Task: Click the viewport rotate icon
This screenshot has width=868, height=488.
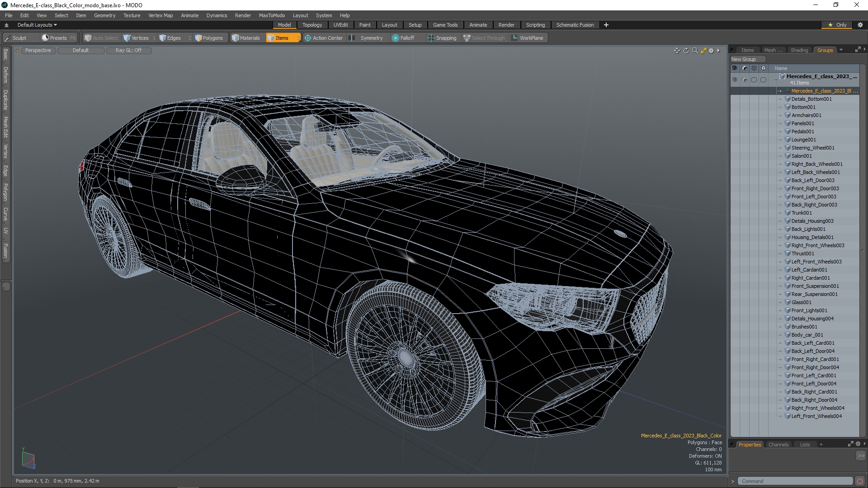Action: (686, 51)
